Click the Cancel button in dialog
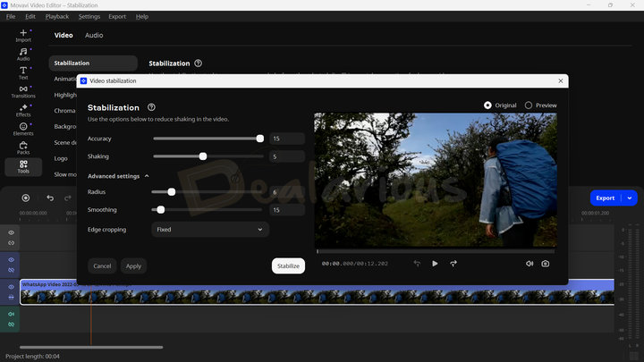The height and width of the screenshot is (362, 644). 102,265
